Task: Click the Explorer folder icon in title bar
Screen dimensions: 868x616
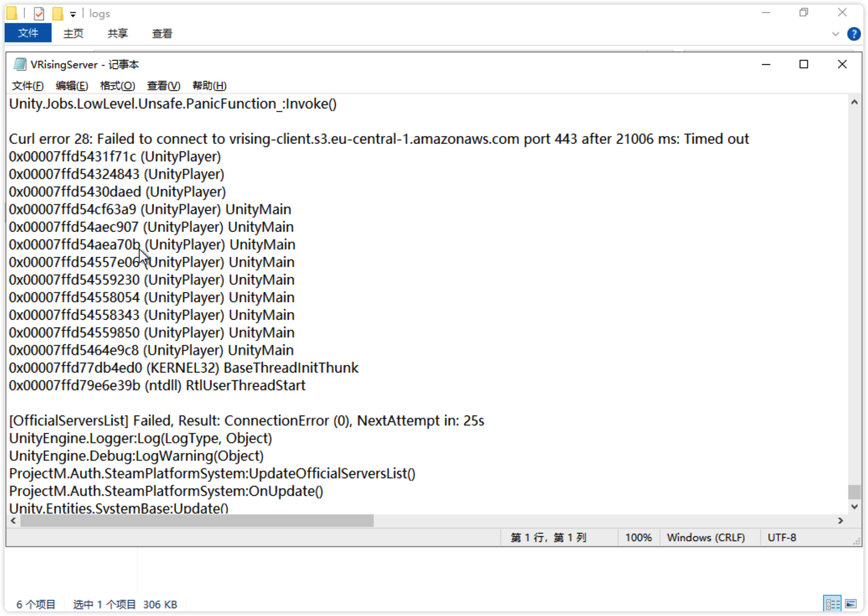Action: pos(12,14)
